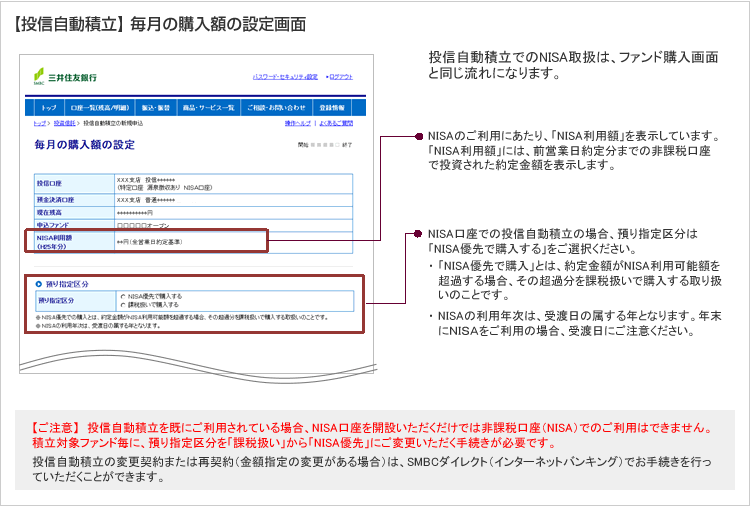Select '課税扱いで購入する' radio button
Viewport: 750px width, 506px height.
pyautogui.click(x=122, y=304)
